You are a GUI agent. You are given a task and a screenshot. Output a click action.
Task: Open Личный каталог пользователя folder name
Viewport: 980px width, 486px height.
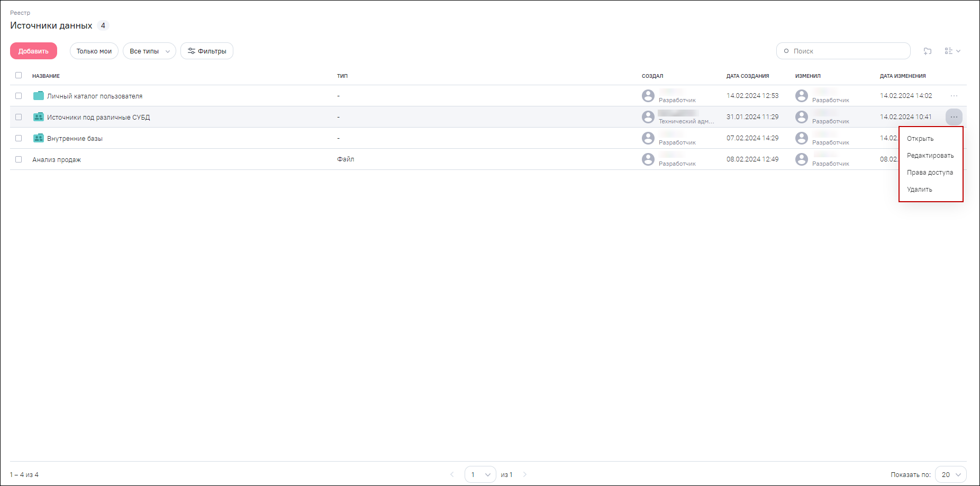click(x=95, y=96)
